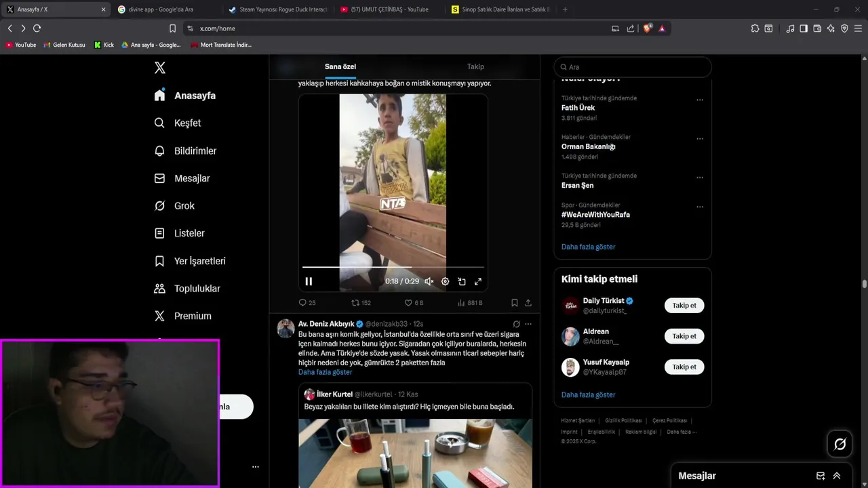
Task: Open Keşfet from the sidebar
Action: tap(177, 123)
